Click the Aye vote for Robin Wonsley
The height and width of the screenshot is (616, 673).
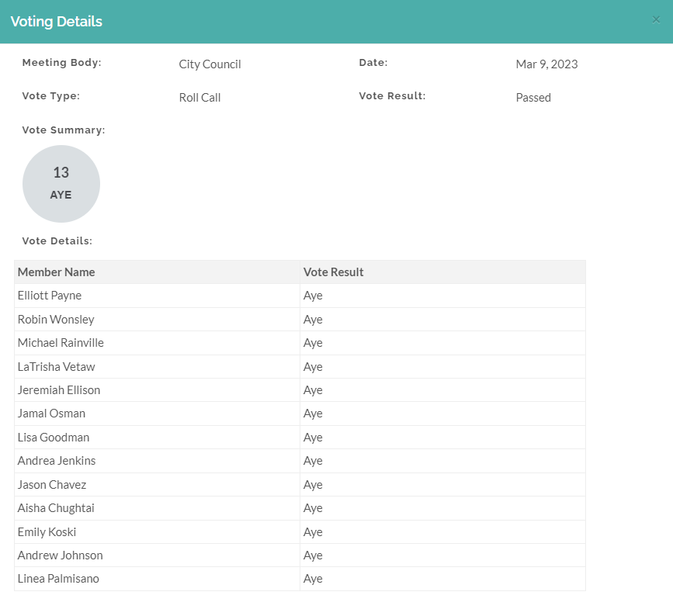point(313,320)
